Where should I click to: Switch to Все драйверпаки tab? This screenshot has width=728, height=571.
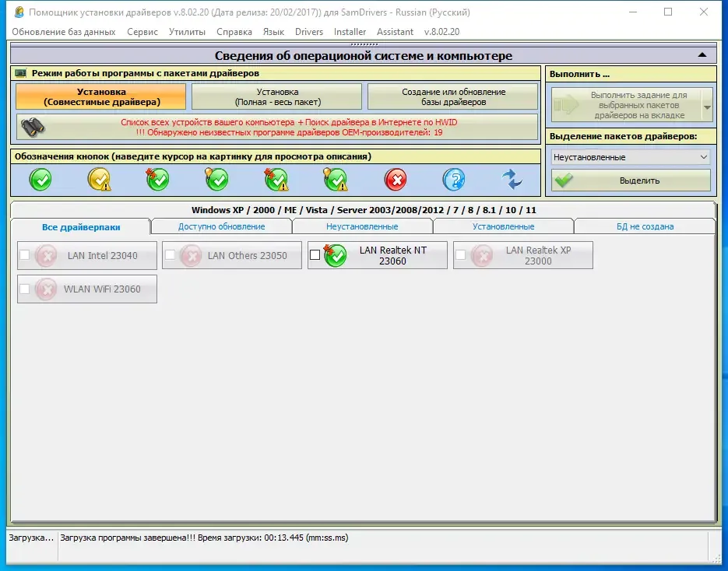[81, 227]
